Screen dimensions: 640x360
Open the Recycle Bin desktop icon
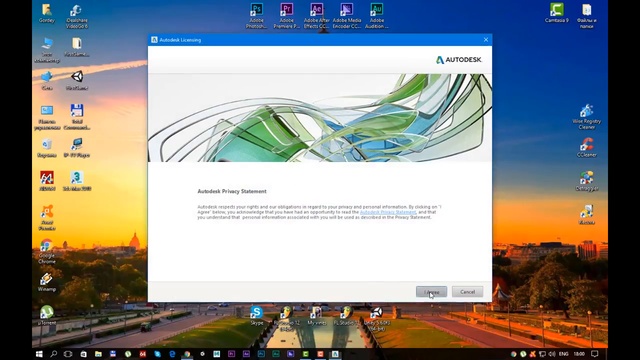coord(47,147)
